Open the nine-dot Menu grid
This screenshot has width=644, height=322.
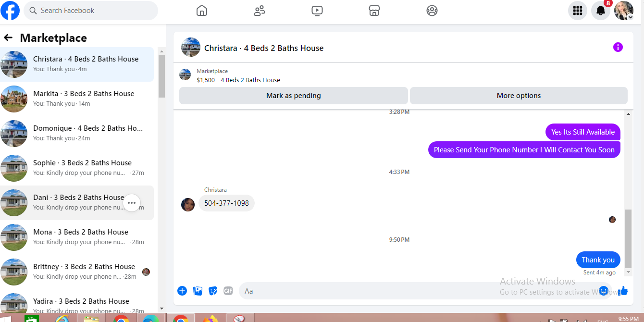tap(578, 11)
